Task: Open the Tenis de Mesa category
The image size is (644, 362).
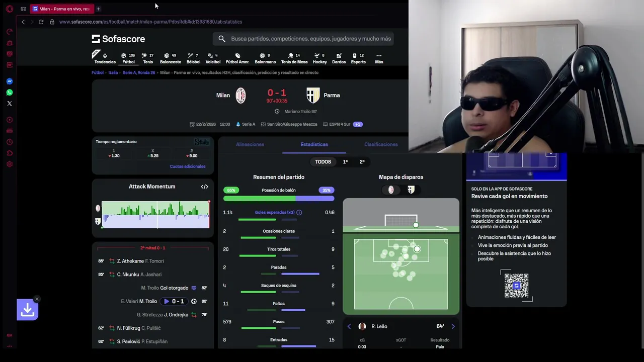Action: click(x=294, y=58)
